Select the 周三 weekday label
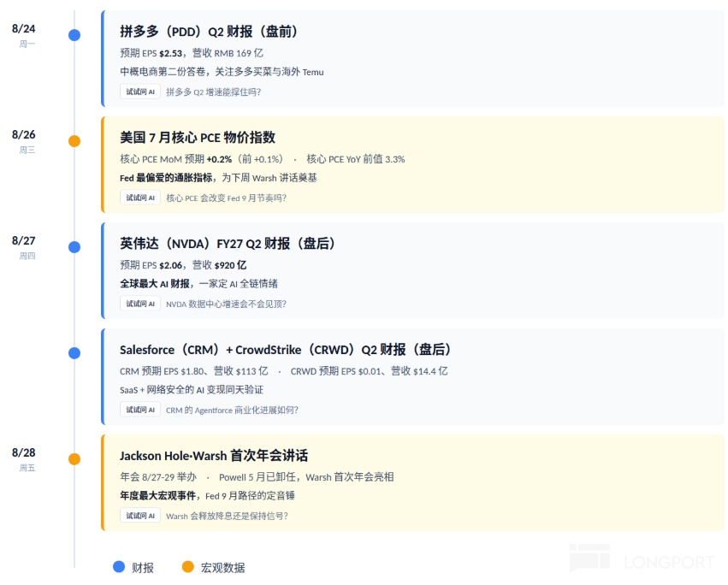Viewport: 728px width, 585px height. tap(27, 150)
